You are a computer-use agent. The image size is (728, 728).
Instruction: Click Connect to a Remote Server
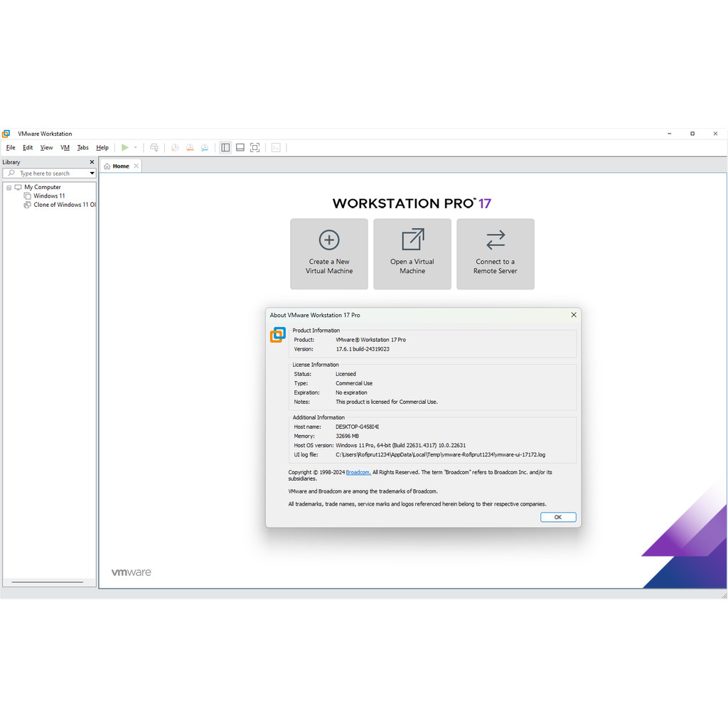(496, 254)
